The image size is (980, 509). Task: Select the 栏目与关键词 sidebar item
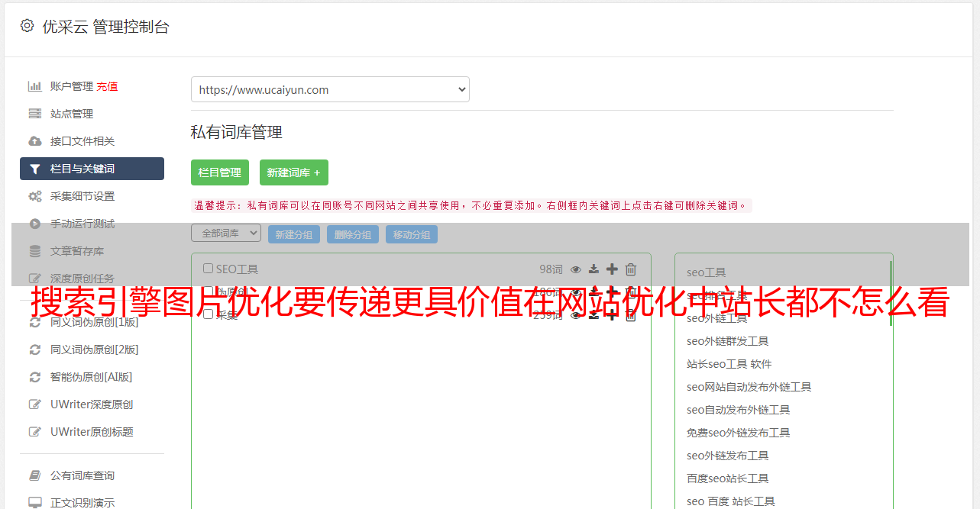(x=92, y=169)
